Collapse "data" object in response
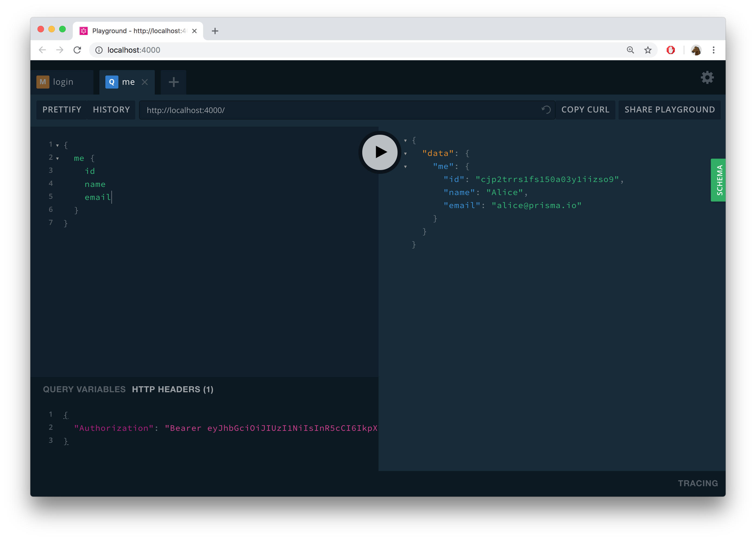This screenshot has height=540, width=756. 405,154
